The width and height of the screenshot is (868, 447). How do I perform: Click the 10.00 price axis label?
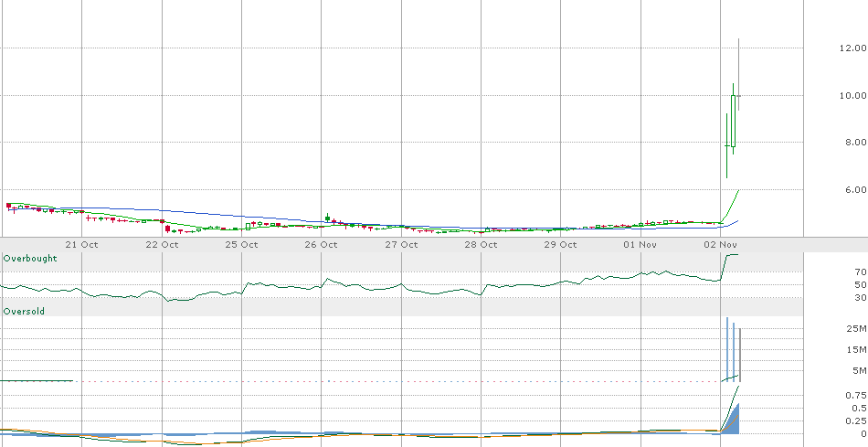pos(852,95)
